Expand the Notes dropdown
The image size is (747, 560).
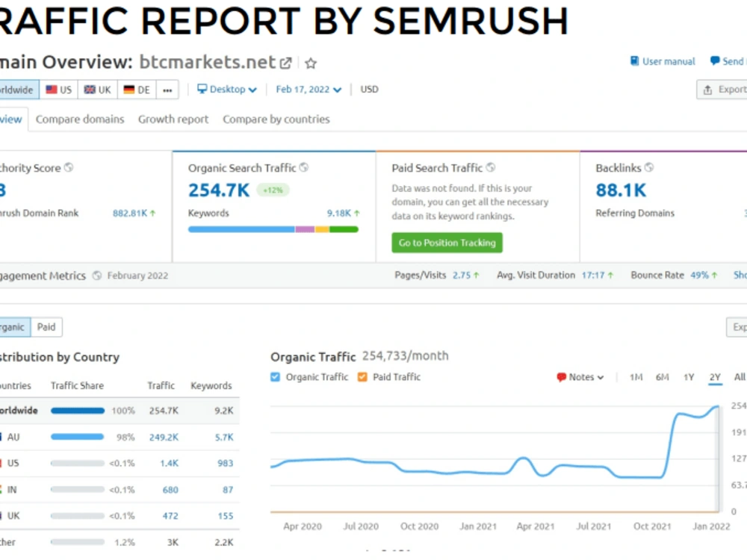coord(580,377)
